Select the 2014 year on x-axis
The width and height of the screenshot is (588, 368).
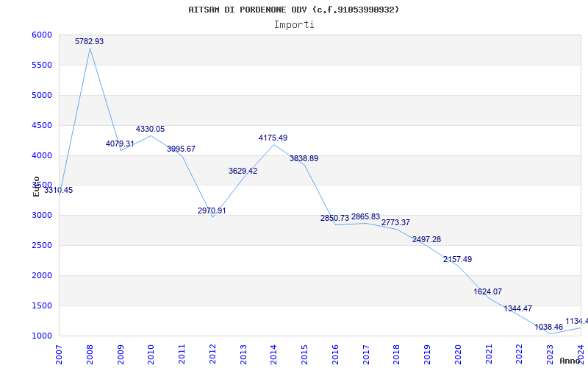[x=274, y=353]
